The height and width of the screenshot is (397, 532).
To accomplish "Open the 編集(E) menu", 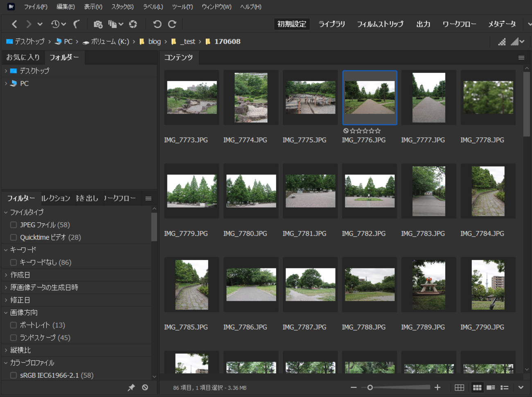I will 65,7.
